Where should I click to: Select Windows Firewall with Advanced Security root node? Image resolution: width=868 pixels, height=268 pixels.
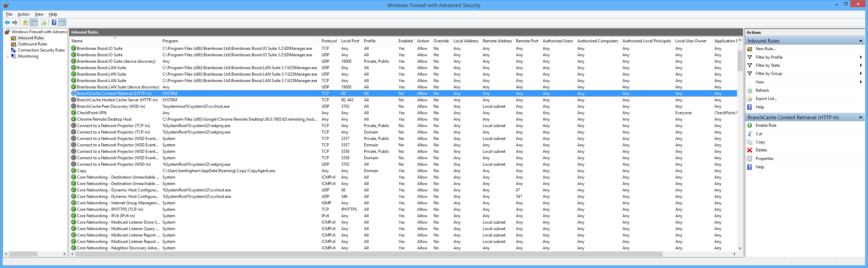pos(39,32)
